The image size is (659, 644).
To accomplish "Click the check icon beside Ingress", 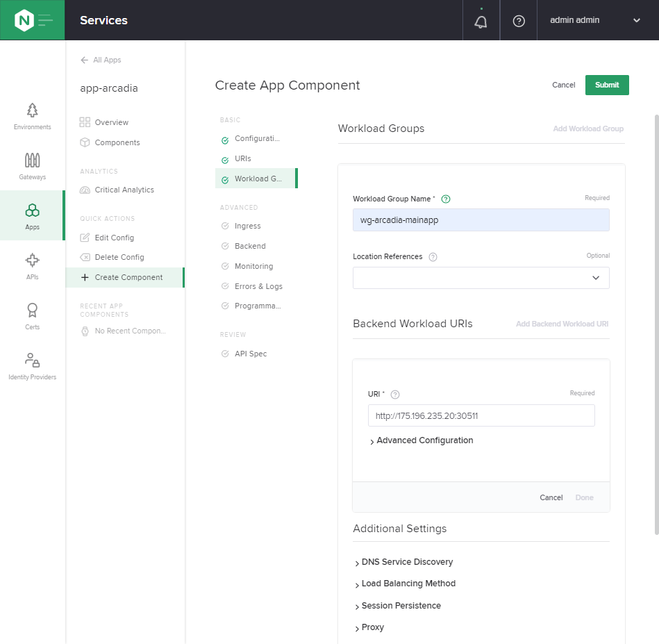I will coord(225,226).
